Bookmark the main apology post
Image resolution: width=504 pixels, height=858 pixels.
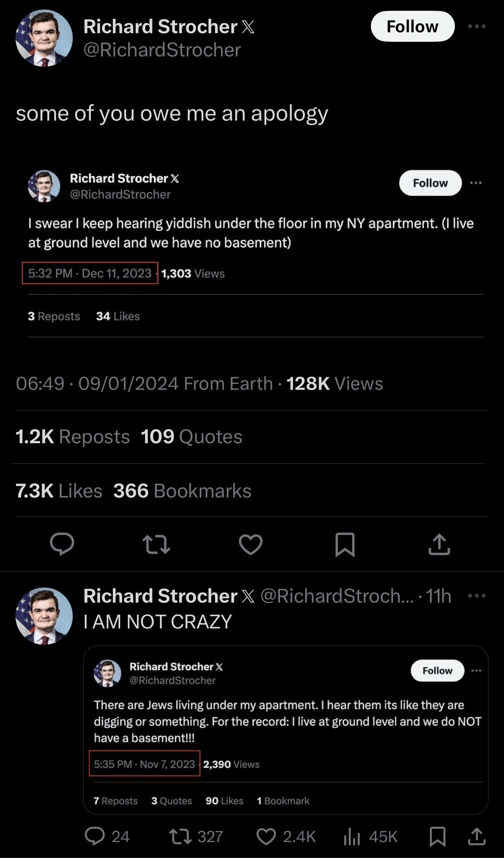(x=345, y=544)
